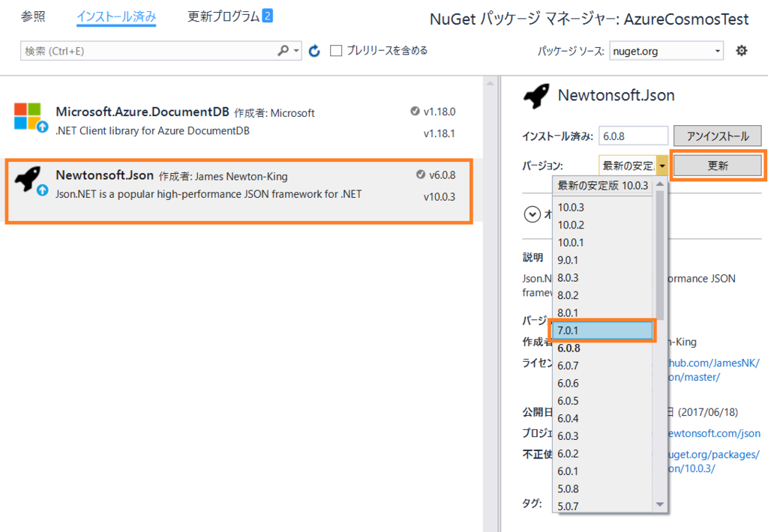The image size is (768, 532).
Task: Select bold version 6.0.8 in dropdown
Action: coord(602,348)
